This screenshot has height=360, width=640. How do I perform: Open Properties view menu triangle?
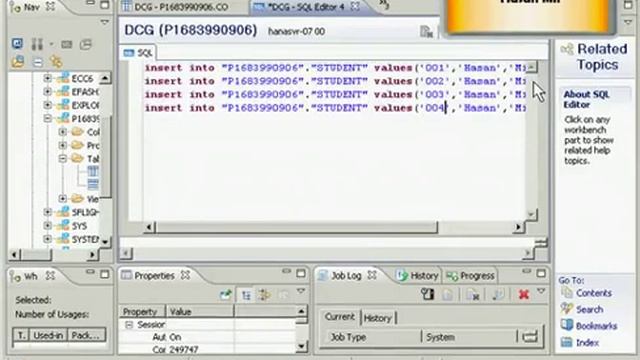pos(301,291)
